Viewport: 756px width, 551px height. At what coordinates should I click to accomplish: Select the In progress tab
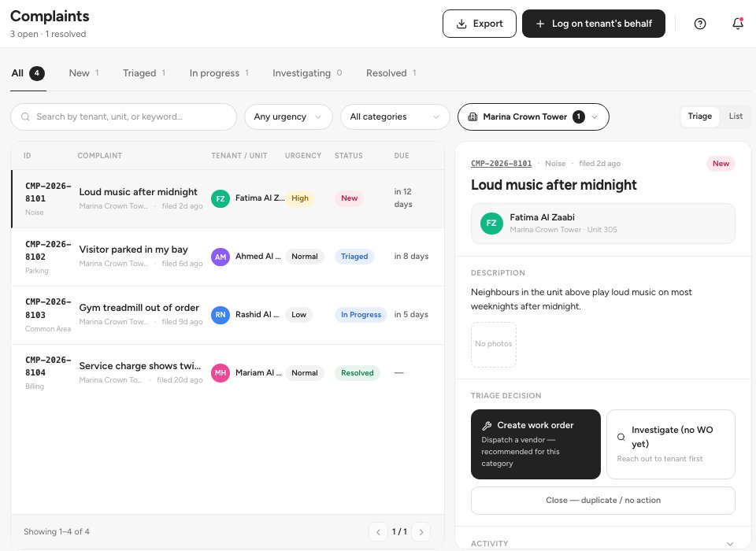tap(219, 73)
